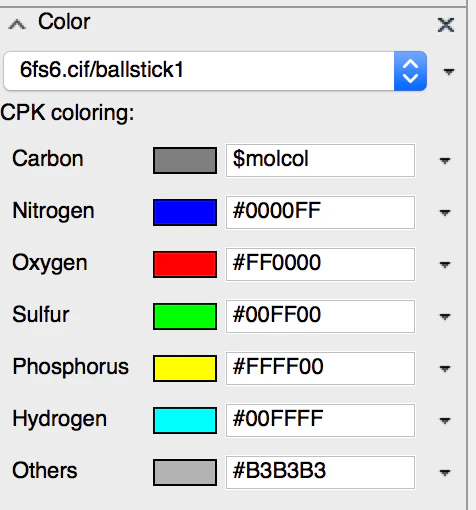Viewport: 476px width, 510px height.
Task: Click the Oxygen #FF0000 color field
Action: click(x=320, y=264)
